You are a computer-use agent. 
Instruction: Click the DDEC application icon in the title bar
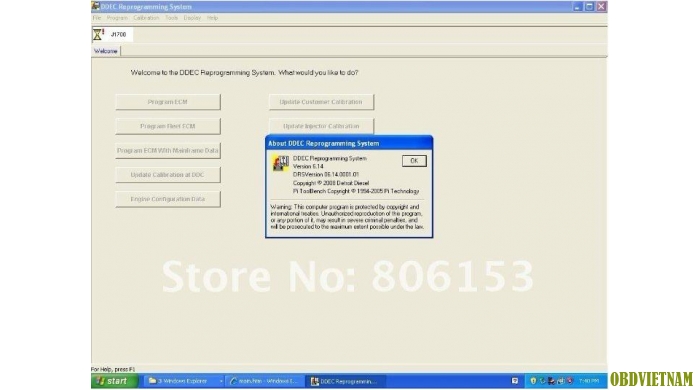click(96, 6)
